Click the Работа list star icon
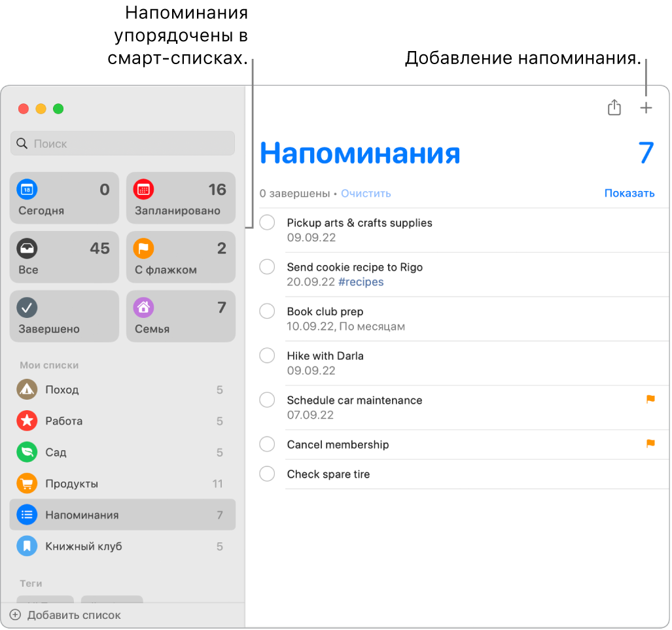 (x=27, y=421)
